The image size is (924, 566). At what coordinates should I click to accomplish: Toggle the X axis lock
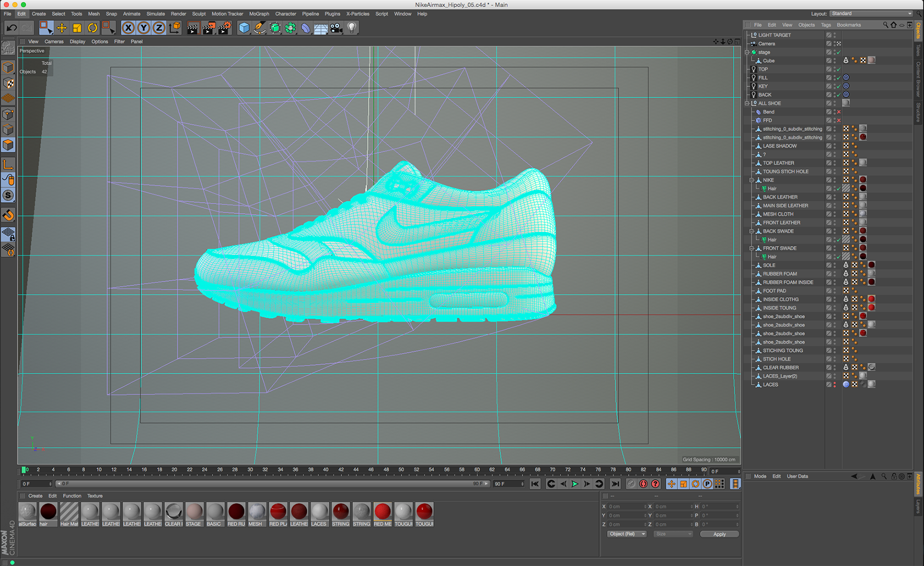(x=128, y=28)
